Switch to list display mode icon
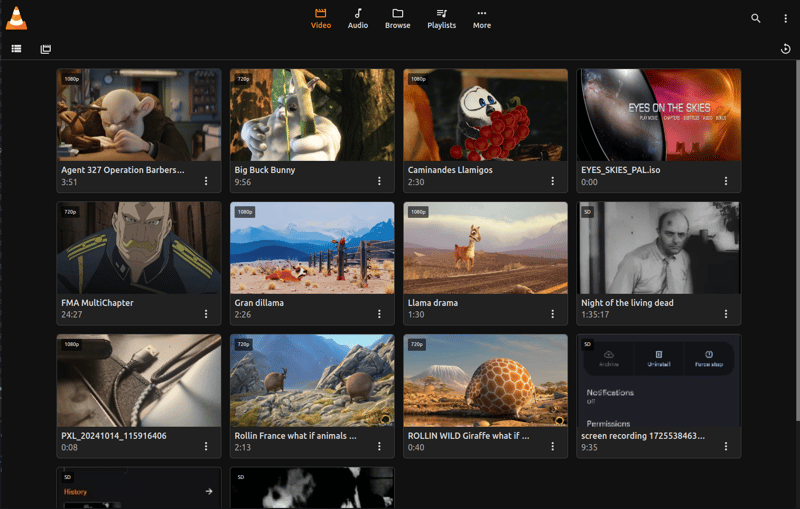Image resolution: width=800 pixels, height=509 pixels. point(16,48)
